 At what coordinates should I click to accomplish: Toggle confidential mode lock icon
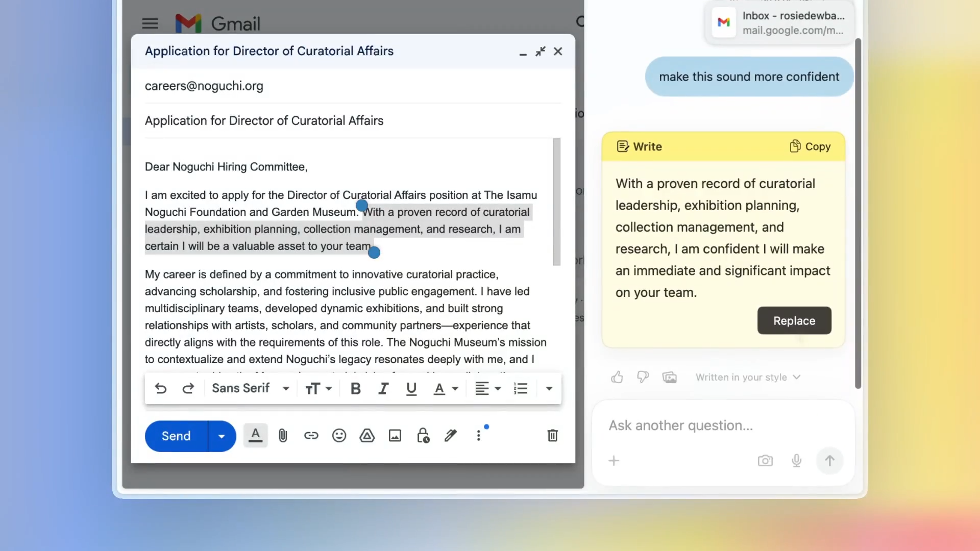pos(423,436)
